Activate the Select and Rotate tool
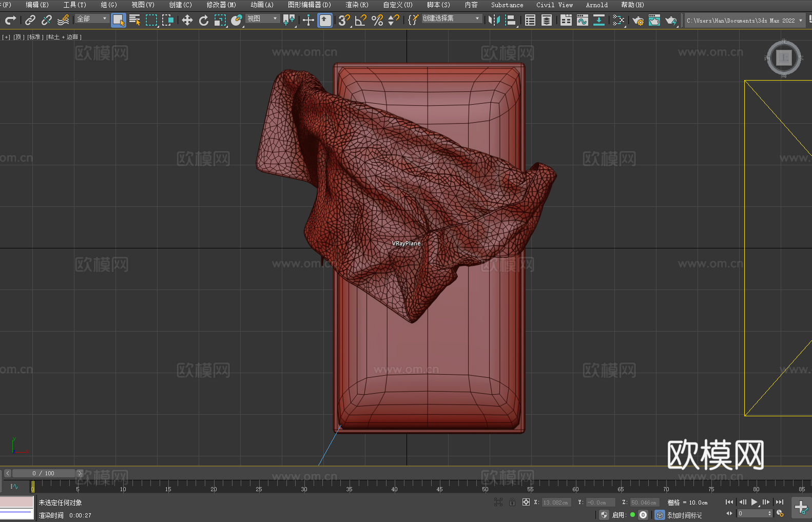Screen dimensions: 812x522 [x=204, y=20]
